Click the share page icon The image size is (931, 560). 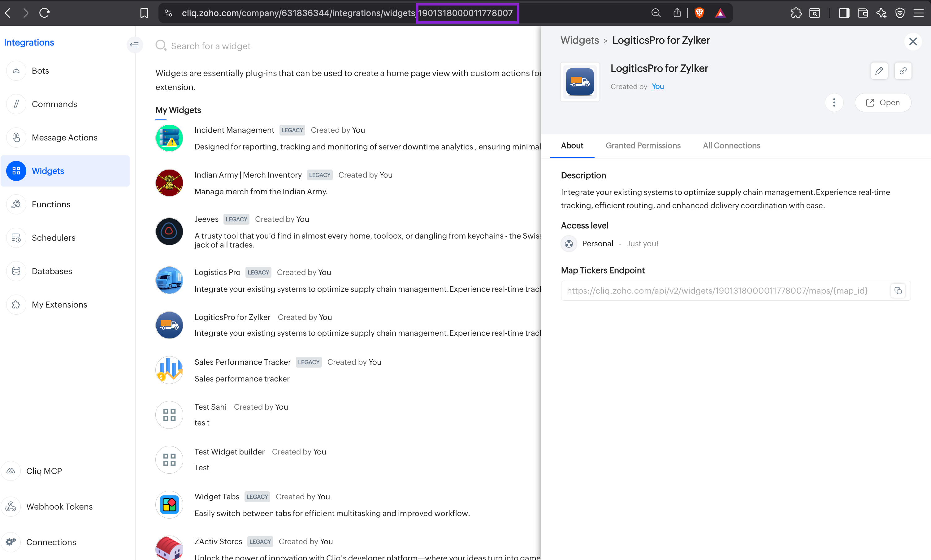click(677, 13)
